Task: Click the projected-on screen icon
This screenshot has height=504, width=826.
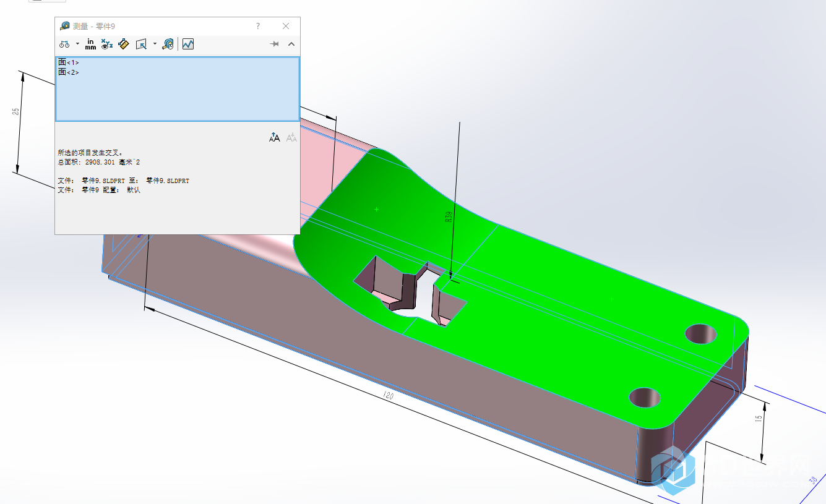Action: coord(141,44)
